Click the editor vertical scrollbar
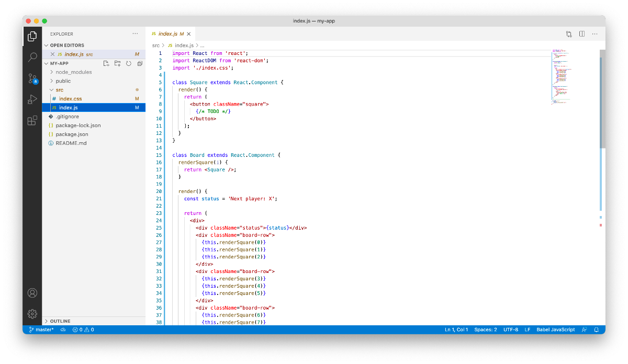The image size is (628, 364). pos(602,98)
